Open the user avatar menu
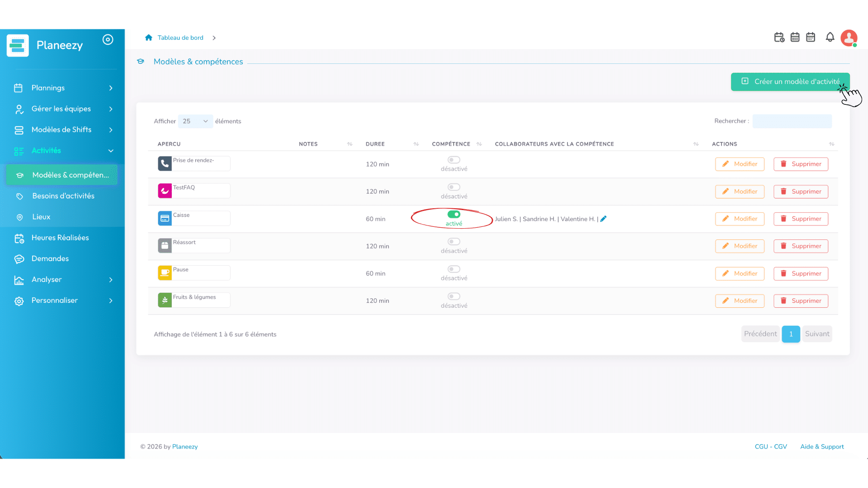Screen dimensions: 868x488 point(849,38)
